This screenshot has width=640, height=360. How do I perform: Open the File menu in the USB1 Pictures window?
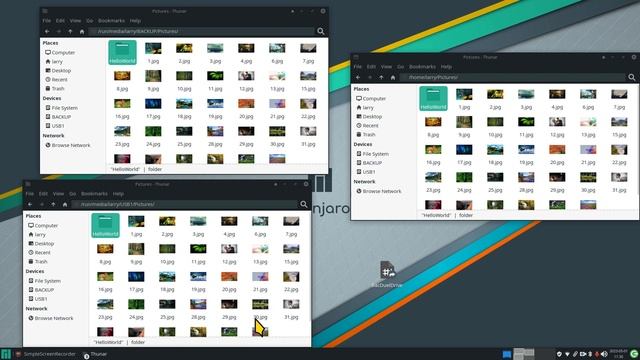(x=30, y=193)
